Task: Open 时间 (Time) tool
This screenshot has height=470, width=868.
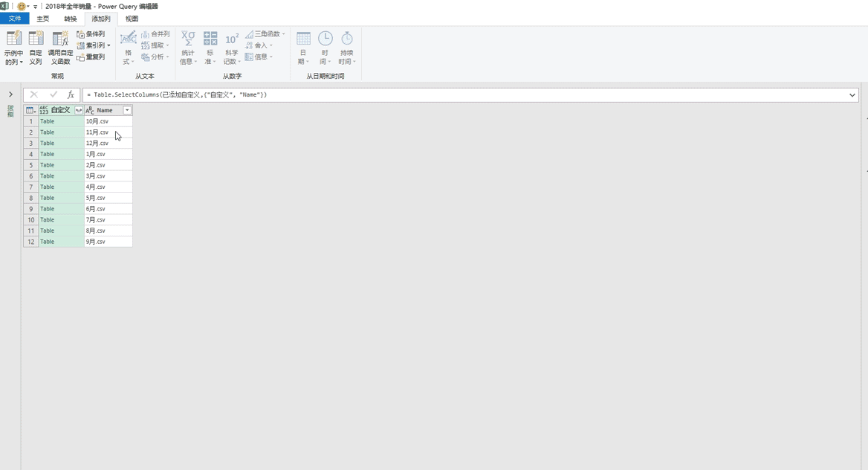Action: point(325,48)
